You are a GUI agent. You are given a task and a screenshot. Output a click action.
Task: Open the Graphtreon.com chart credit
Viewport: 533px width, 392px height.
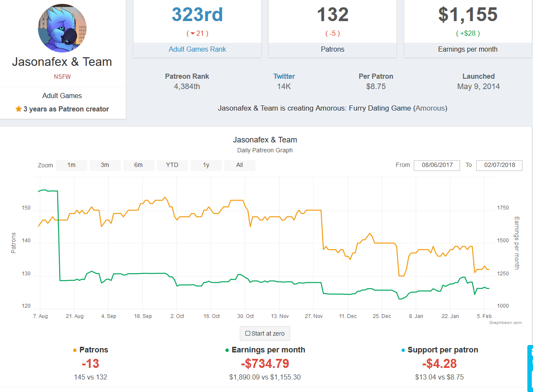click(x=505, y=322)
